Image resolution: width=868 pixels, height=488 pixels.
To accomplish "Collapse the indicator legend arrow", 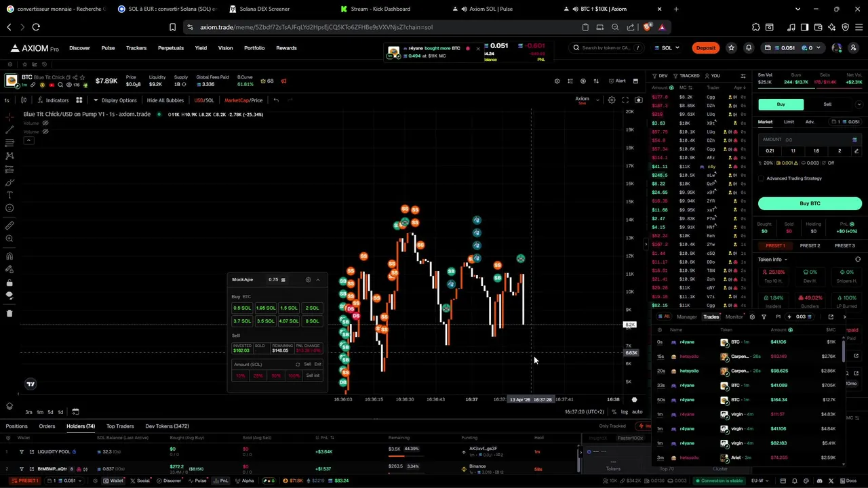I will [x=28, y=140].
